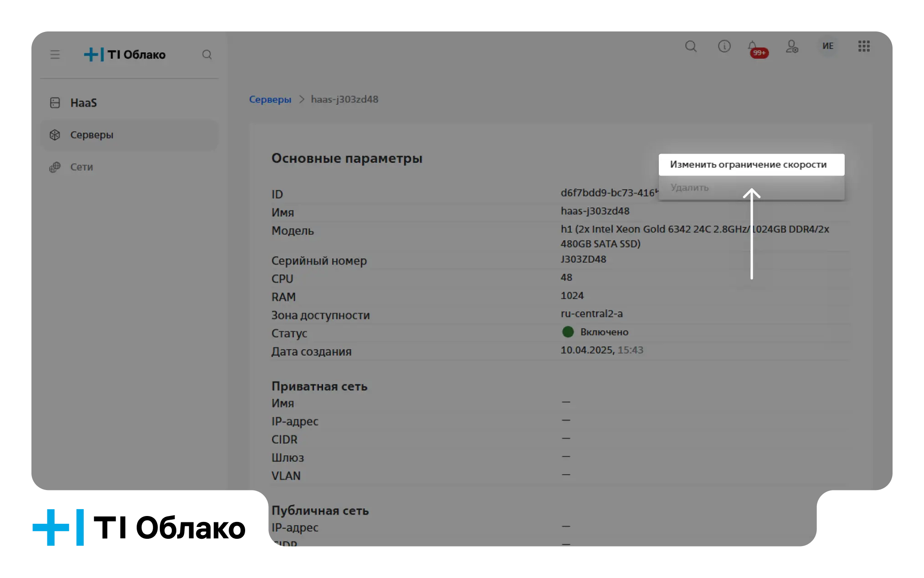Image resolution: width=924 pixels, height=578 pixels.
Task: Click the Сети globe icon
Action: [55, 167]
